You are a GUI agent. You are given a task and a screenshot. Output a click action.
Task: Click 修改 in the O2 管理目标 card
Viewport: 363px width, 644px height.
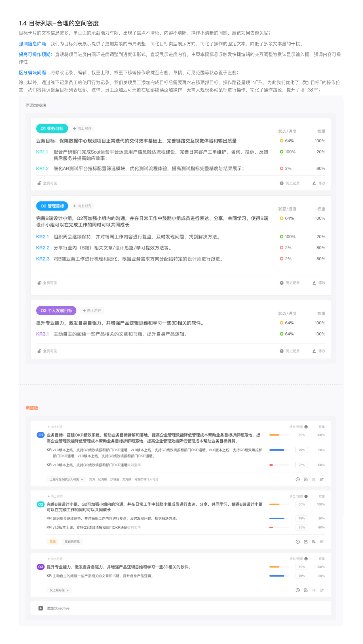(x=319, y=283)
